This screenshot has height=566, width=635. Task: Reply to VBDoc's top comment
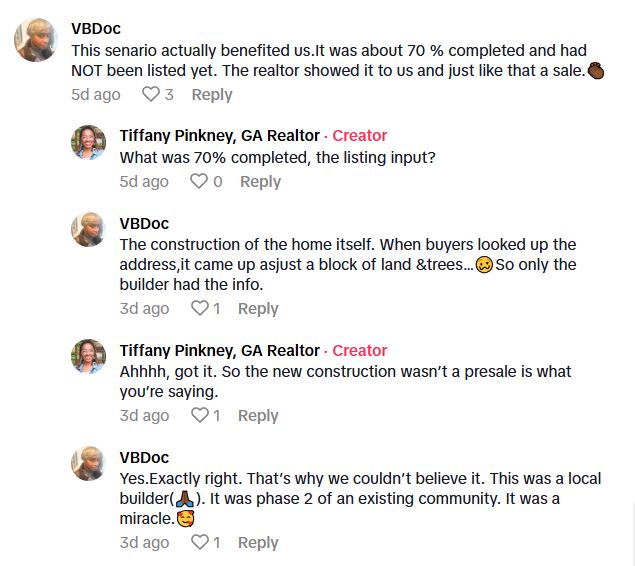[211, 94]
